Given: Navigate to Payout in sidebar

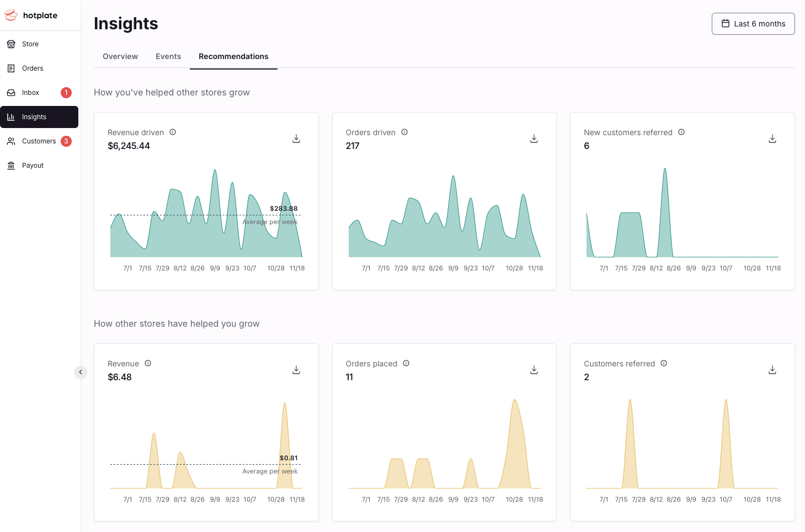Looking at the screenshot, I should coord(33,166).
